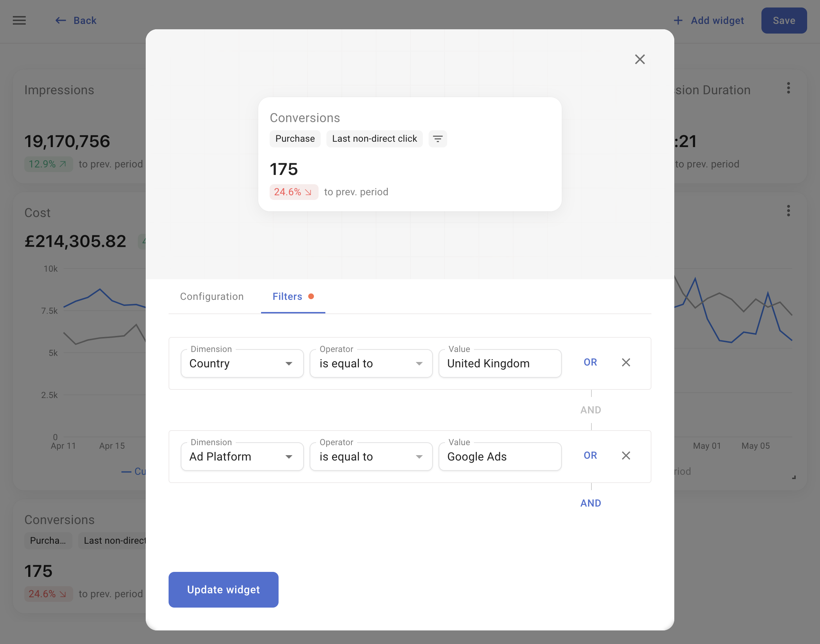Select the Filters tab
Screen dimensions: 820x644
287,297
